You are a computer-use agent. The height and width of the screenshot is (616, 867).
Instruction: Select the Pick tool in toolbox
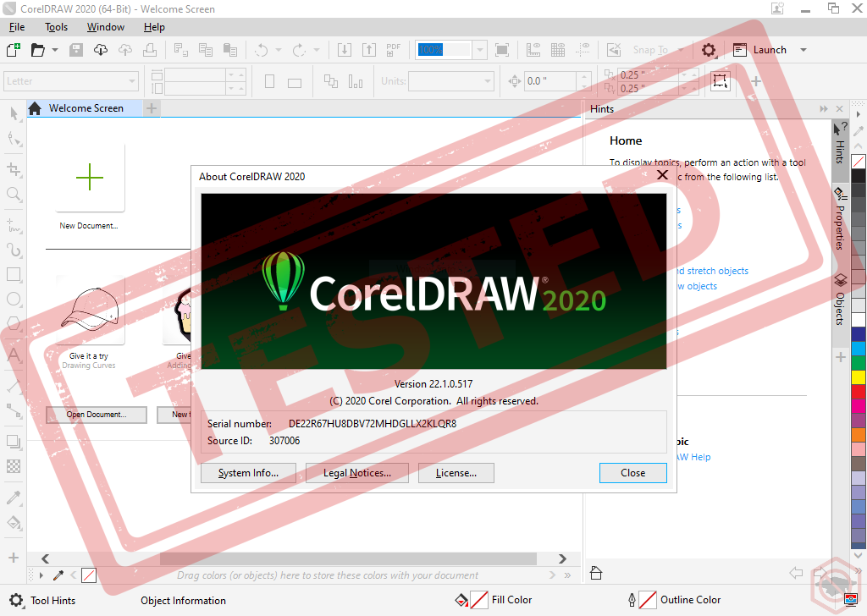14,114
